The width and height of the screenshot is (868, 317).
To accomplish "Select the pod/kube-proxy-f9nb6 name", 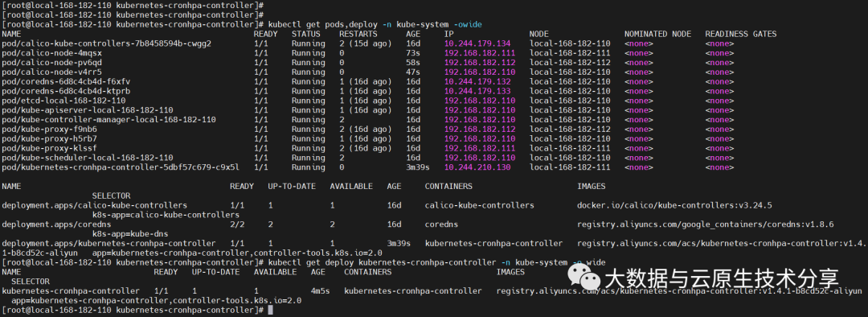I will pos(50,129).
